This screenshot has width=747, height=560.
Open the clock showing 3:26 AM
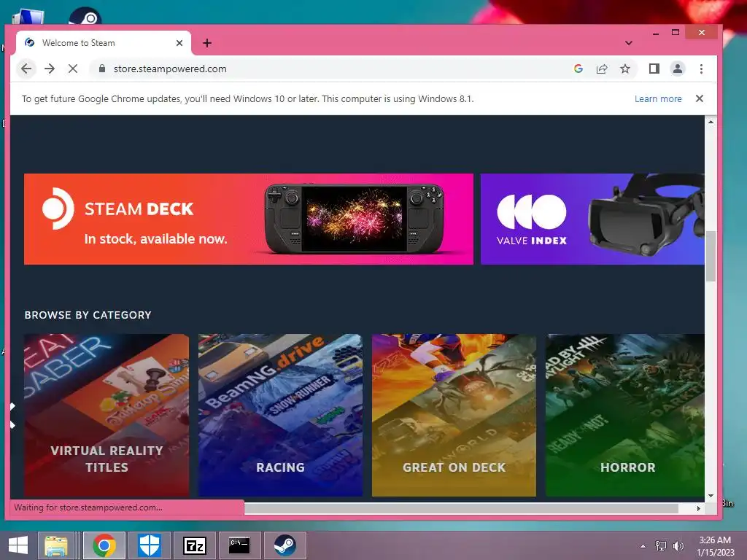(715, 546)
